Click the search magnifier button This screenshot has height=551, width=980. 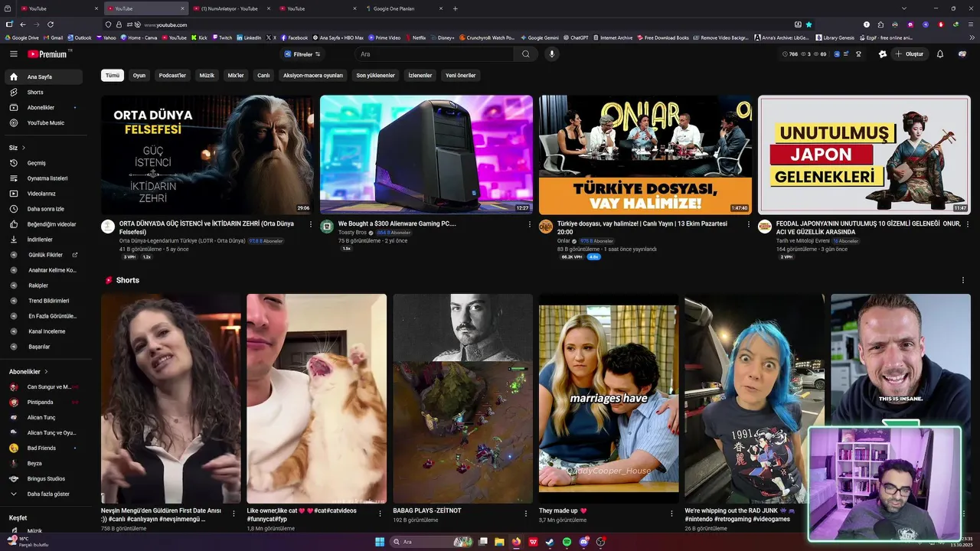coord(526,54)
